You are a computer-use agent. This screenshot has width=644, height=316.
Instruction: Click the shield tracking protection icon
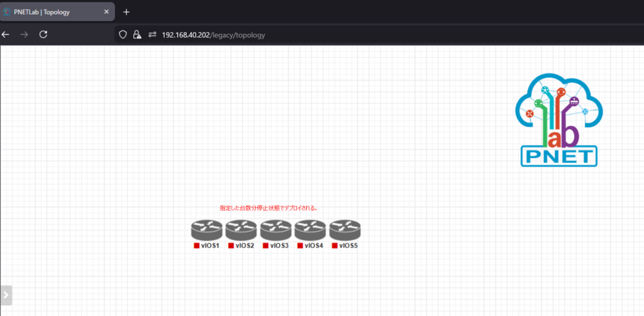point(123,35)
